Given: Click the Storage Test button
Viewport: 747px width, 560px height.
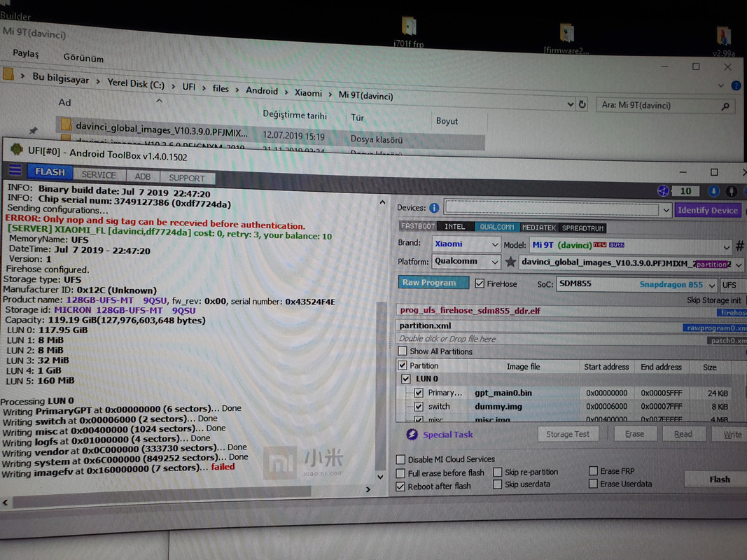Looking at the screenshot, I should point(567,434).
